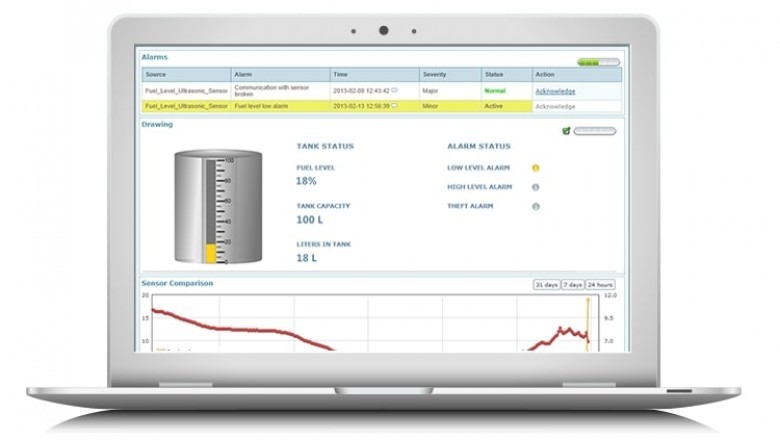Image resolution: width=780 pixels, height=440 pixels.
Task: Click the comment icon beside 12:43:42 time
Action: click(x=394, y=90)
